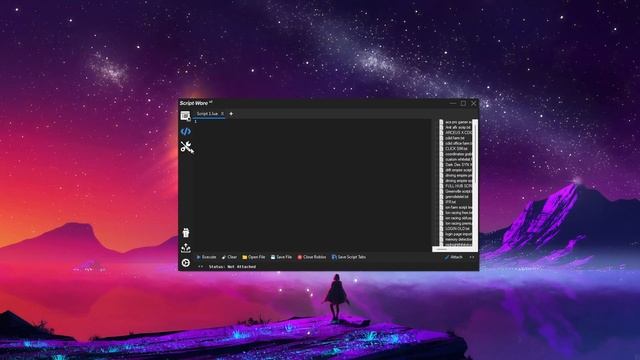Click the circular play icon in sidebar

click(x=186, y=263)
